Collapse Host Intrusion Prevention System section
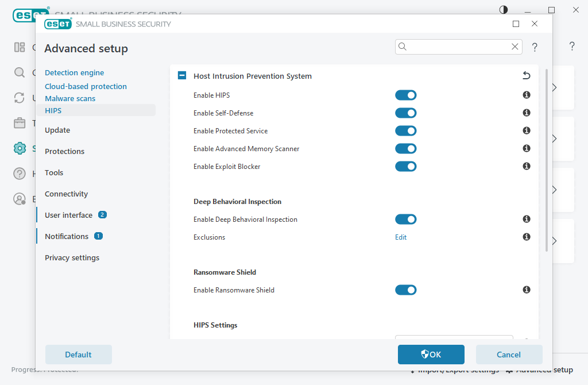The image size is (588, 385). pos(182,76)
